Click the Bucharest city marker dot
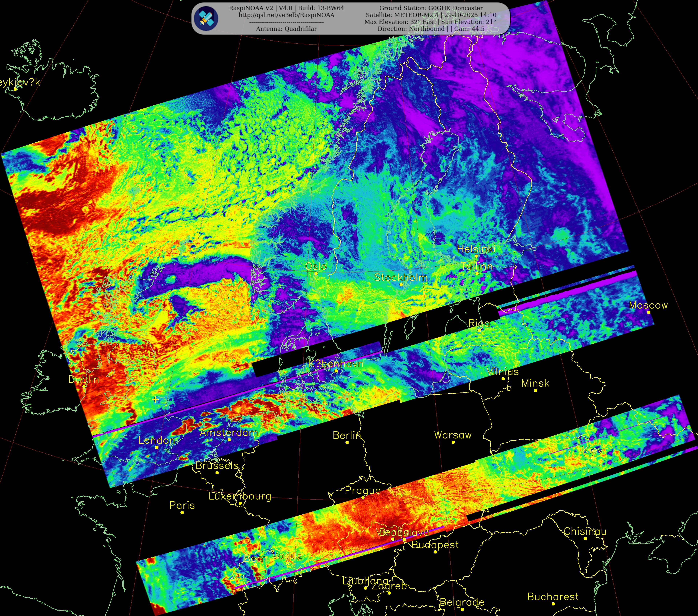Viewport: 698px width, 616px height. (553, 604)
